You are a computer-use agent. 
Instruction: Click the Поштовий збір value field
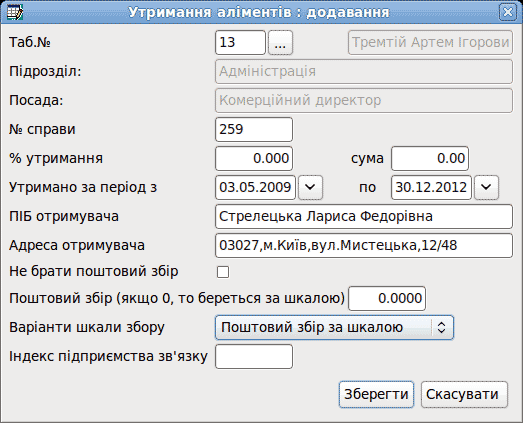pos(387,299)
